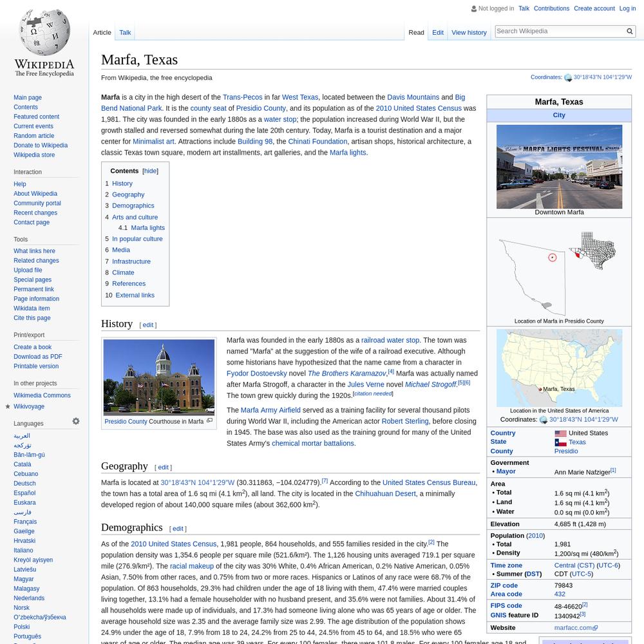The height and width of the screenshot is (644, 644).
Task: Click the Wikivoyage featured star icon
Action: [7, 406]
